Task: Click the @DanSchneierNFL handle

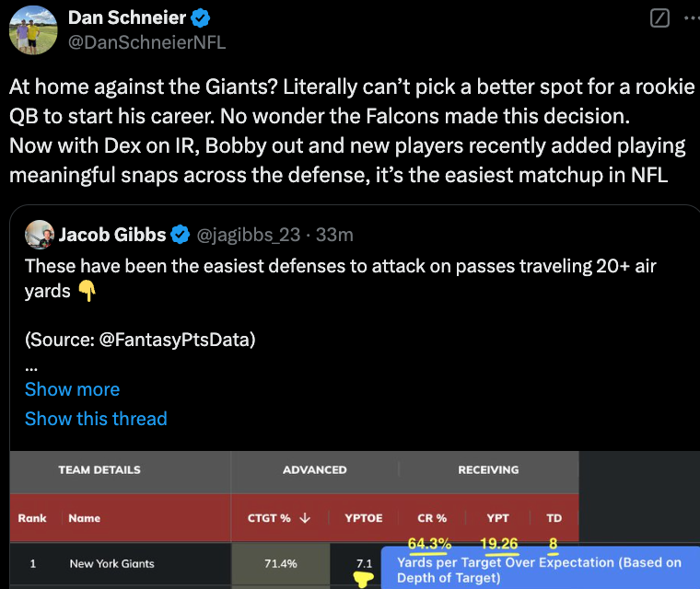Action: [146, 42]
